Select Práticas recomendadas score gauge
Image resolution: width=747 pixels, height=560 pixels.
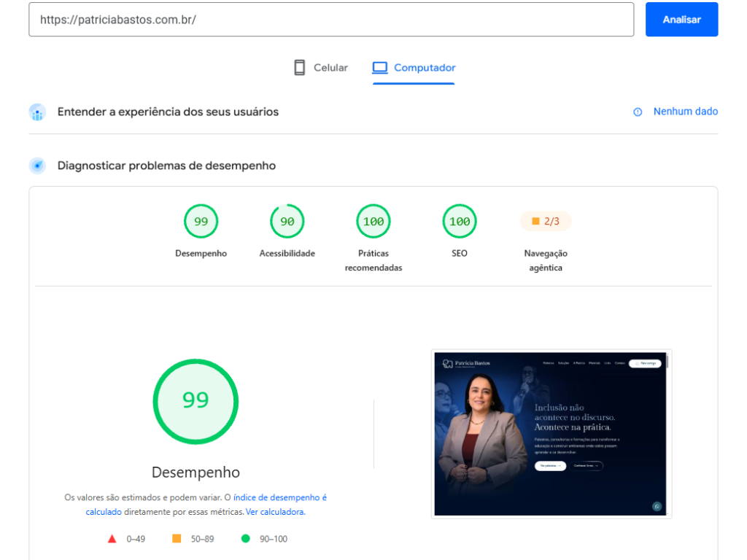[x=373, y=221]
